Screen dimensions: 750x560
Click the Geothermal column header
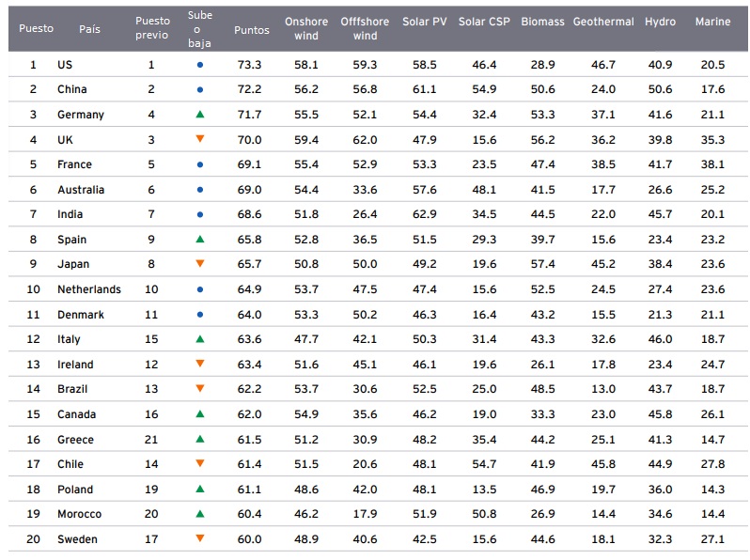[x=603, y=22]
